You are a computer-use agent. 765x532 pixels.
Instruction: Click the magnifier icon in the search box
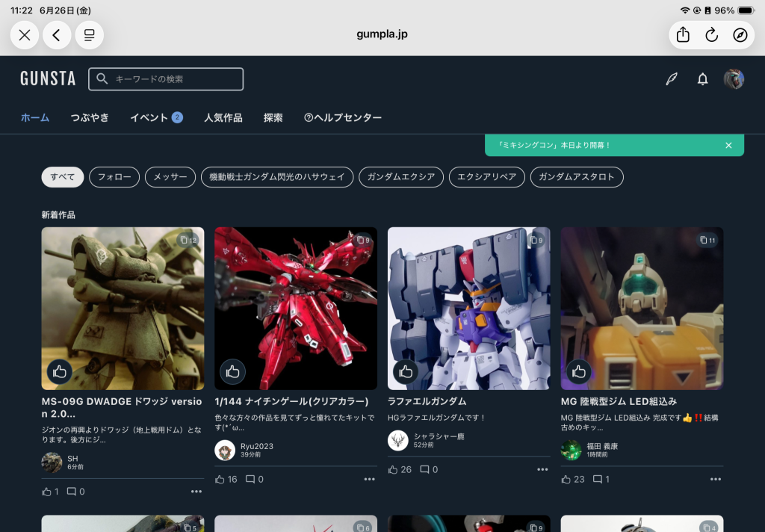pos(102,78)
